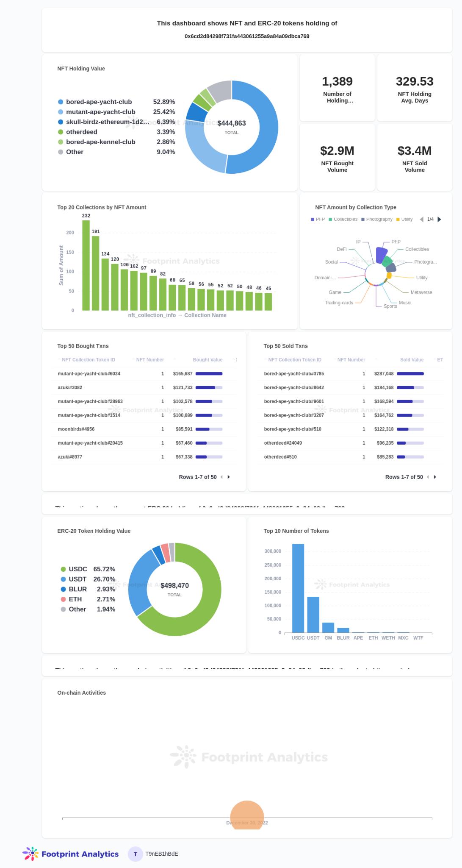
Task: Sort Bought Txns by NFT Collection Token ID
Action: (88, 360)
